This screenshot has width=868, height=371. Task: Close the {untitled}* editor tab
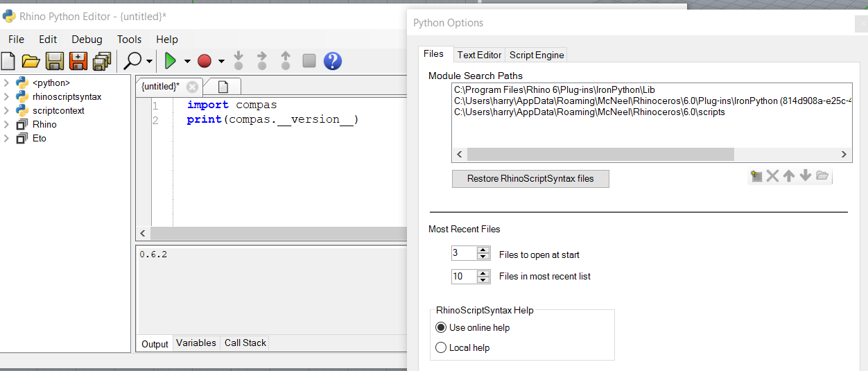pyautogui.click(x=192, y=87)
